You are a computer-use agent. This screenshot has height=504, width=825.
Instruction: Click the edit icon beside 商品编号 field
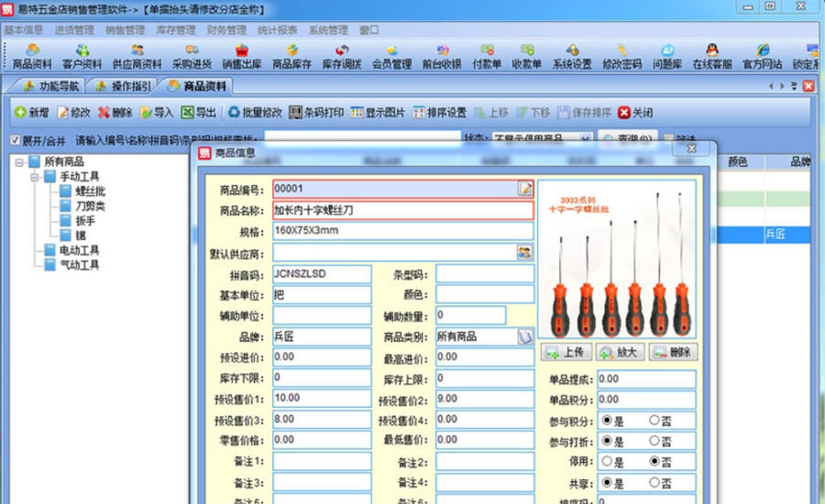coord(525,189)
